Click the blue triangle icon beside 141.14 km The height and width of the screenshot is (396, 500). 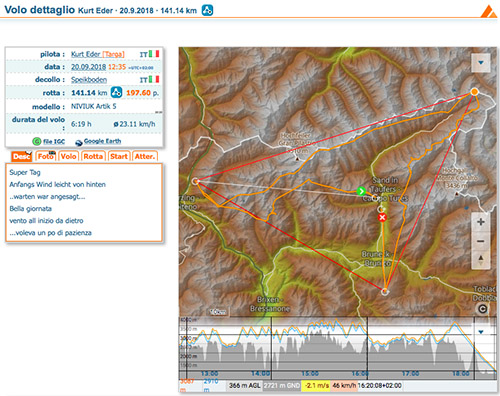(116, 92)
